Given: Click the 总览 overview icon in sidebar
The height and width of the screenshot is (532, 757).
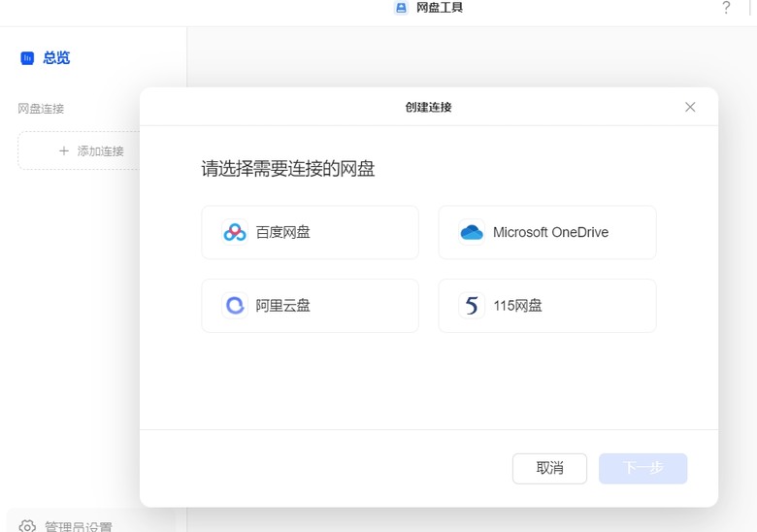Looking at the screenshot, I should (27, 58).
